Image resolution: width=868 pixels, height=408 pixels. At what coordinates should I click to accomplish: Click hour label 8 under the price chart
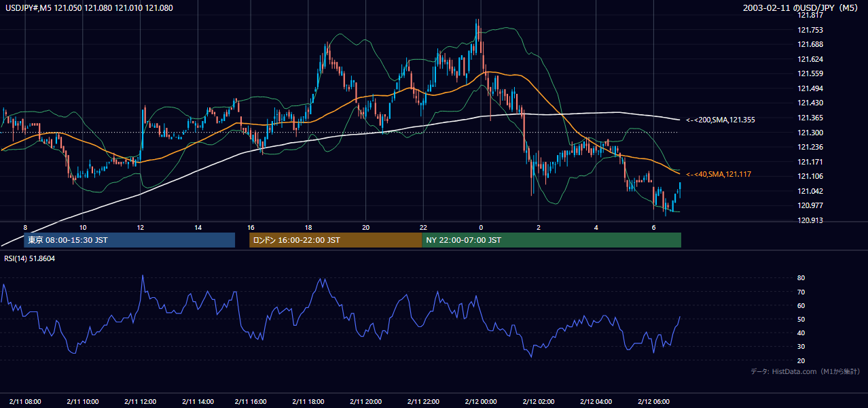[x=25, y=227]
